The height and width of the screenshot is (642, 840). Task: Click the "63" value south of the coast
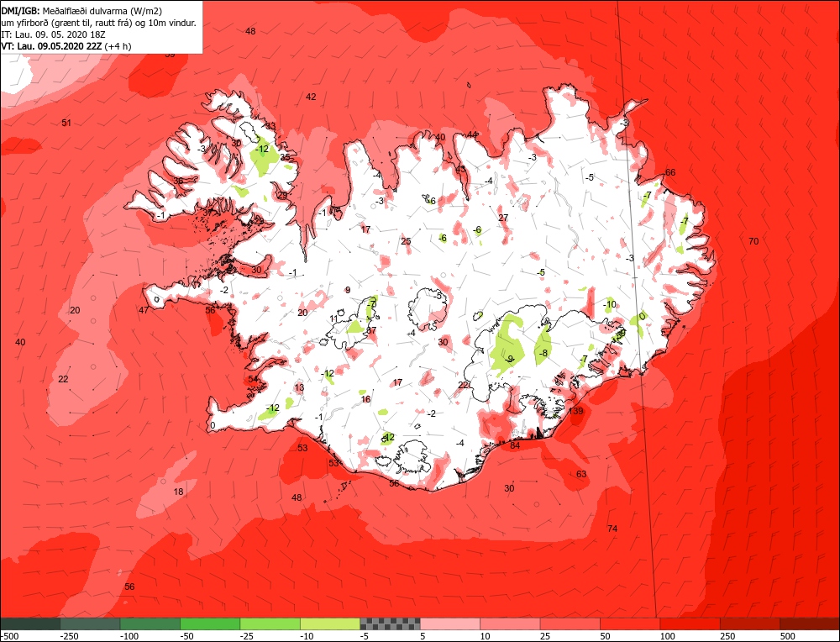click(x=581, y=474)
